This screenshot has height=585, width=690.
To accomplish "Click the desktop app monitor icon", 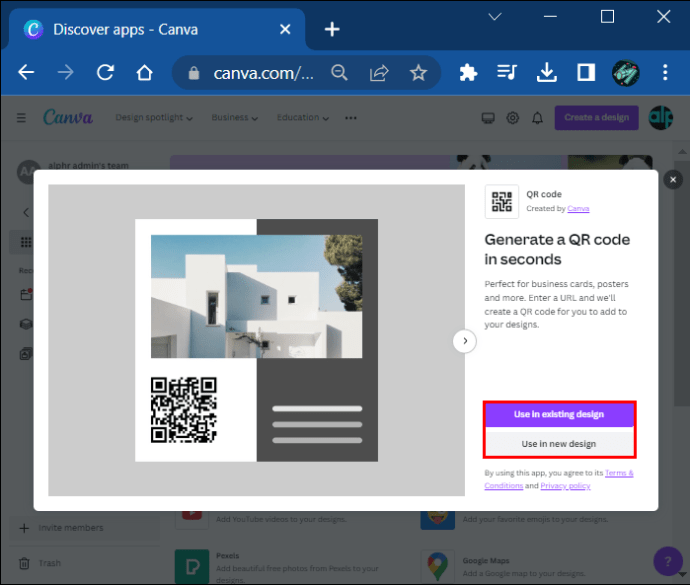I will [488, 118].
